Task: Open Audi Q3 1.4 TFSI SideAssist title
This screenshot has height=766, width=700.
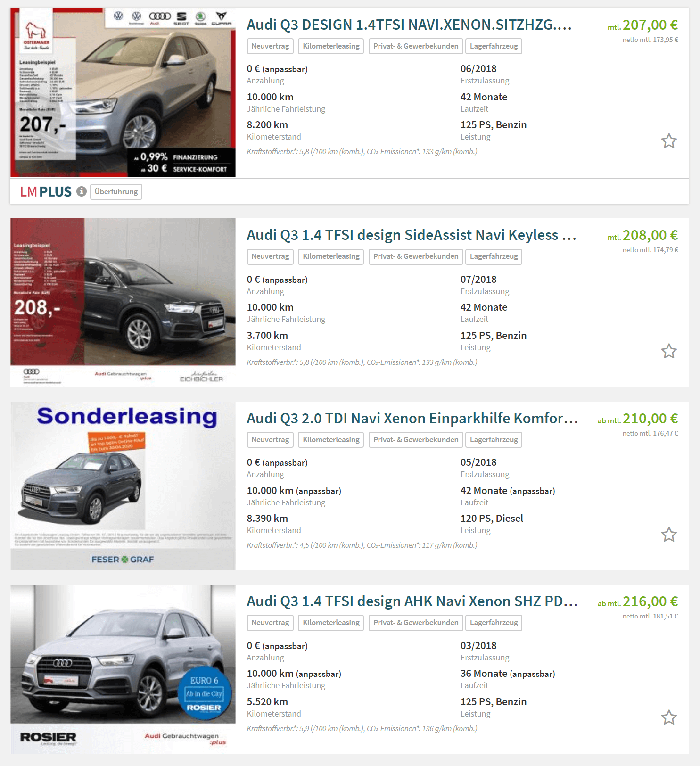Action: [412, 235]
